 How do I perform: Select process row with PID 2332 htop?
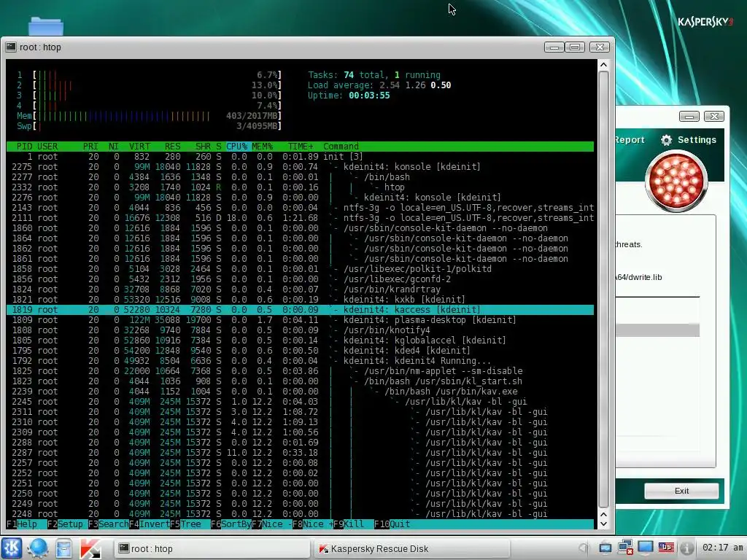pos(300,187)
